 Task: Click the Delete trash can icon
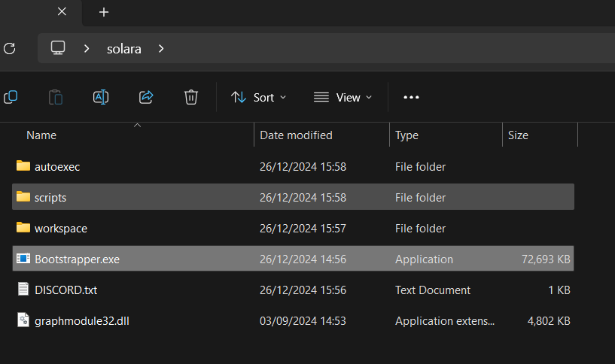[x=191, y=97]
